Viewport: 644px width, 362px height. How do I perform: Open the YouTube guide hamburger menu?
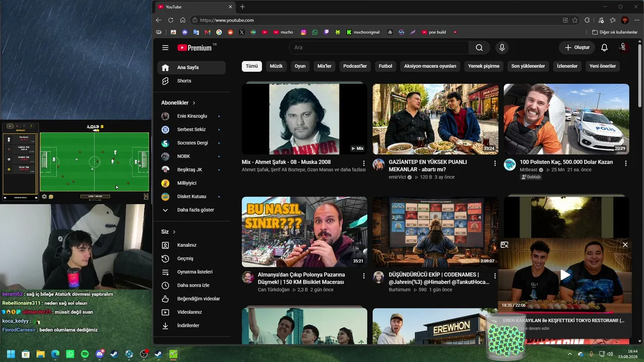(165, 48)
